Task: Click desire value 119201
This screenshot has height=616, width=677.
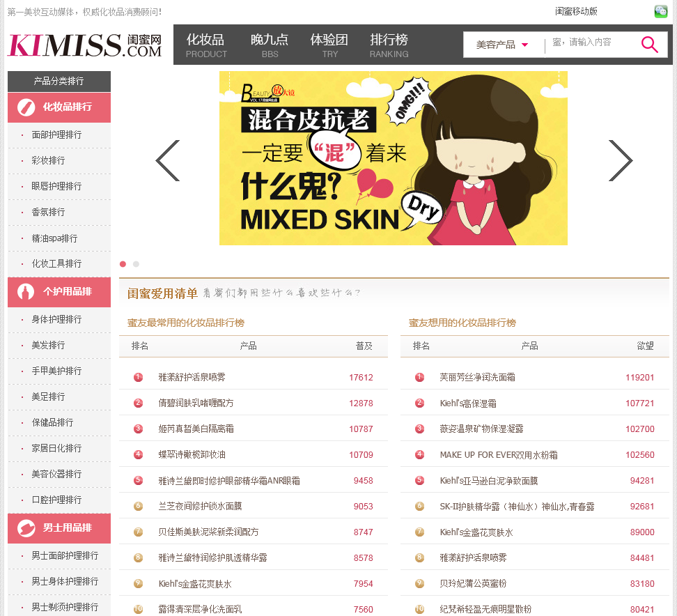Action: 640,378
